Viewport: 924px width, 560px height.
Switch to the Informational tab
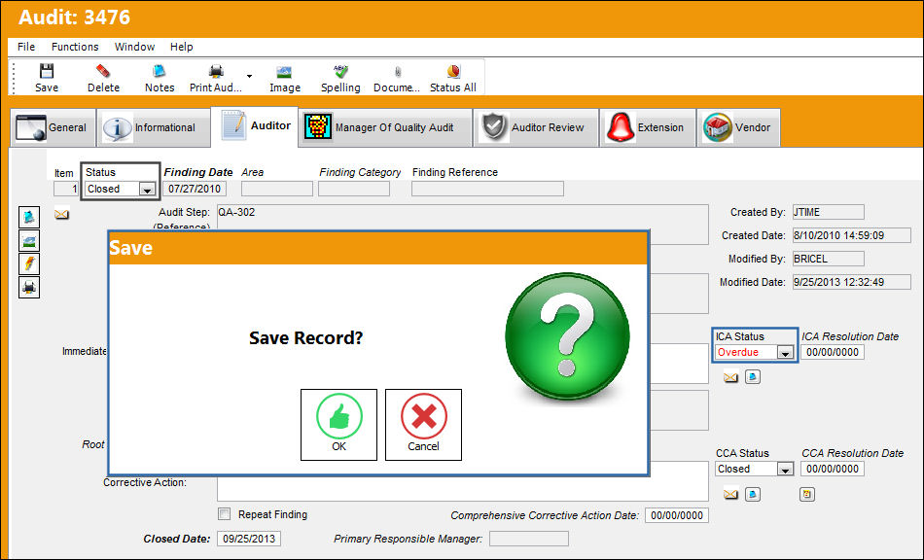click(154, 127)
